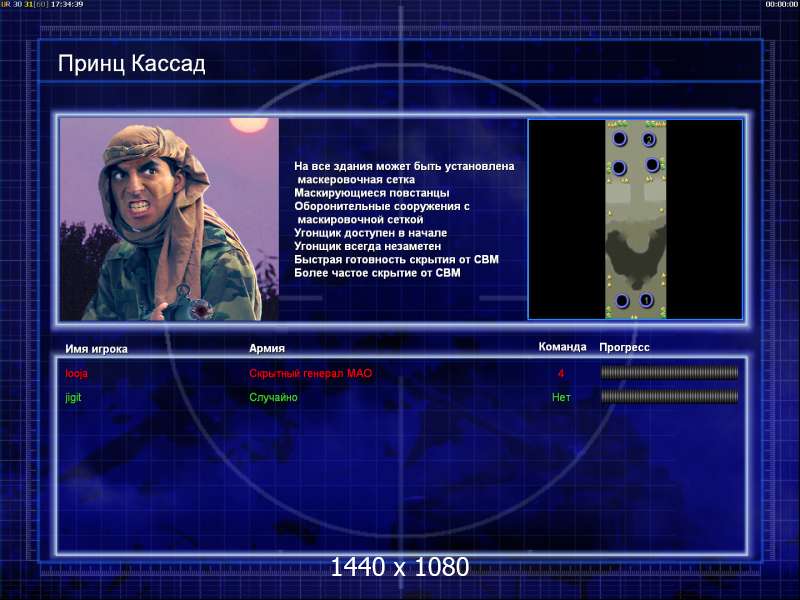Click 'Быстрая готовность скрытия от СВМ' line

(x=396, y=259)
